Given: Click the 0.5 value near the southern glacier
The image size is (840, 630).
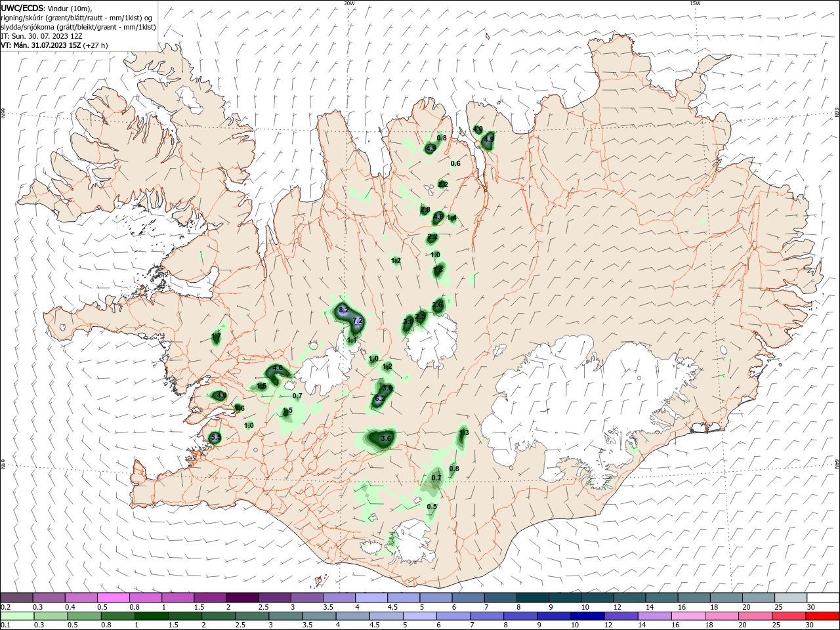Looking at the screenshot, I should [x=432, y=507].
